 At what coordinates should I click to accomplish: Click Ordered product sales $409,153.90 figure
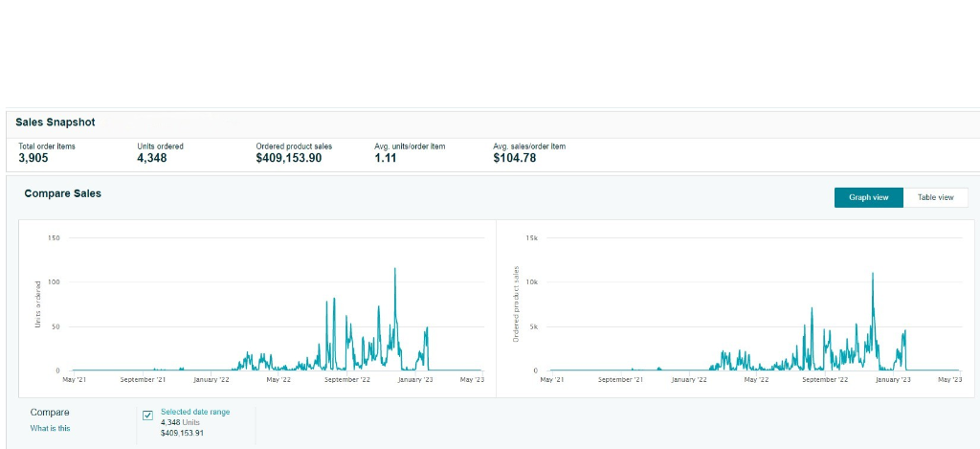288,159
